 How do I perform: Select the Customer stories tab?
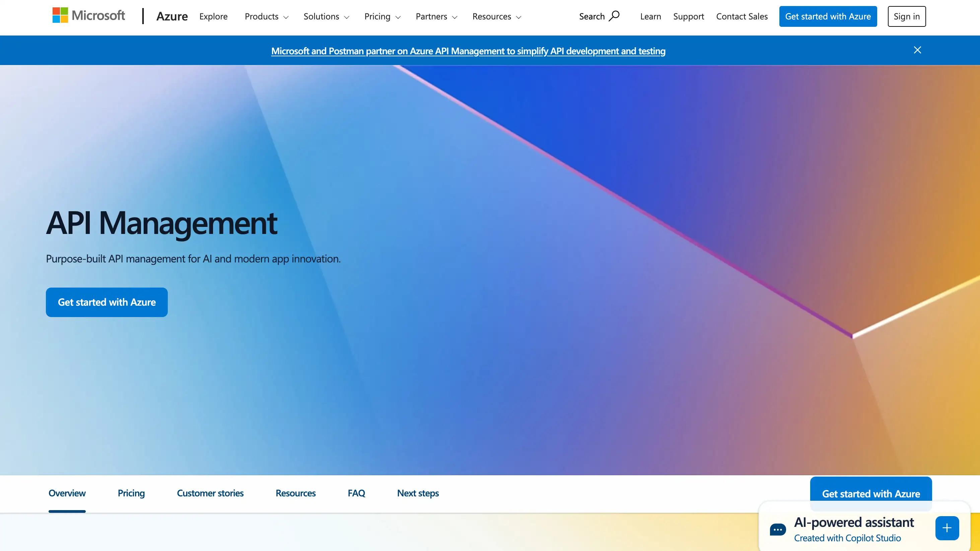210,493
